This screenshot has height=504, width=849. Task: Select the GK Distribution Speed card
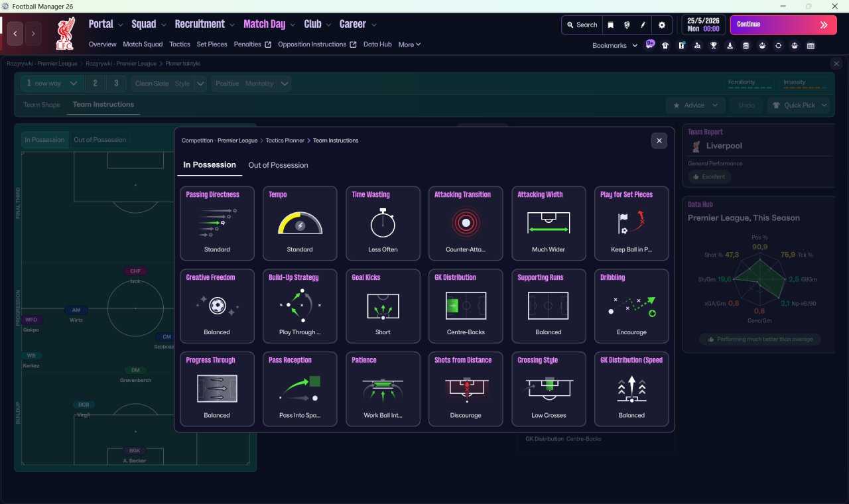(x=631, y=389)
